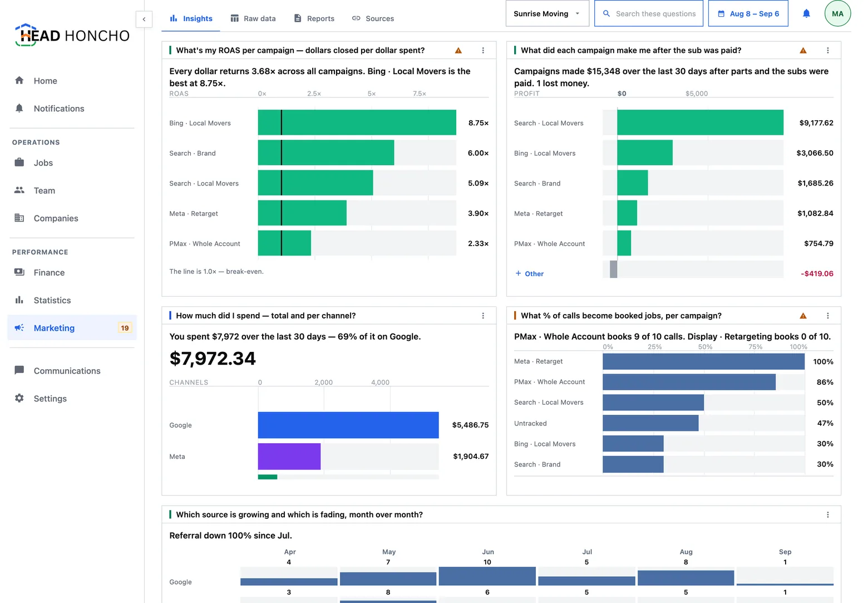This screenshot has height=603, width=868.
Task: Click the Companies building icon
Action: [x=19, y=218]
